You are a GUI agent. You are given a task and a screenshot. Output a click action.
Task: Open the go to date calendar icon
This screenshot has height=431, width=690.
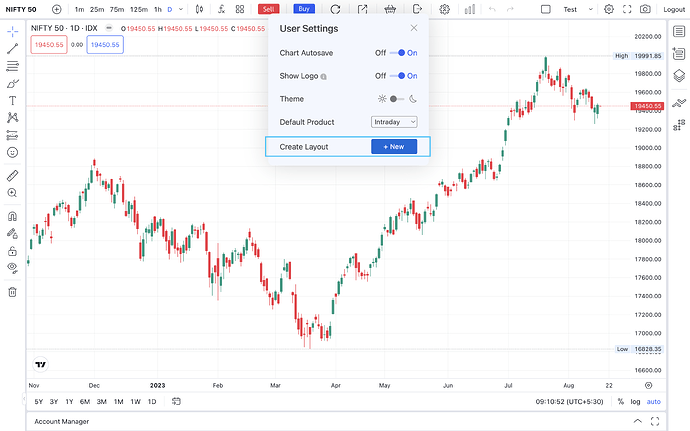176,402
